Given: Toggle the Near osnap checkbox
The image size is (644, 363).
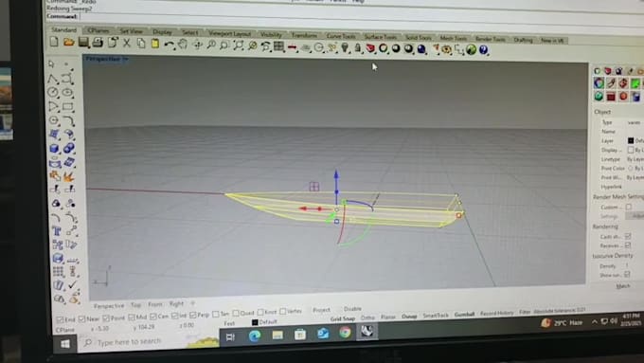Looking at the screenshot, I should [x=81, y=318].
